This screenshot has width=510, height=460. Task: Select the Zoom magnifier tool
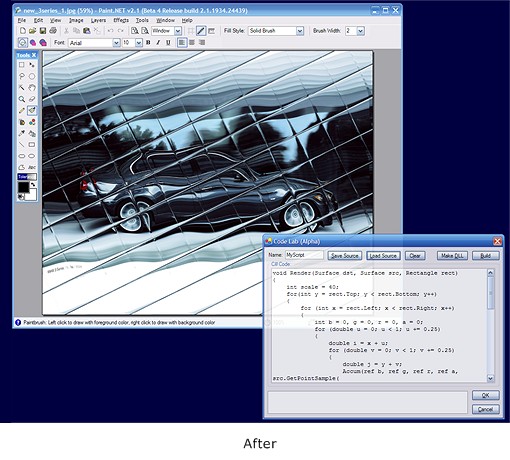click(x=22, y=99)
